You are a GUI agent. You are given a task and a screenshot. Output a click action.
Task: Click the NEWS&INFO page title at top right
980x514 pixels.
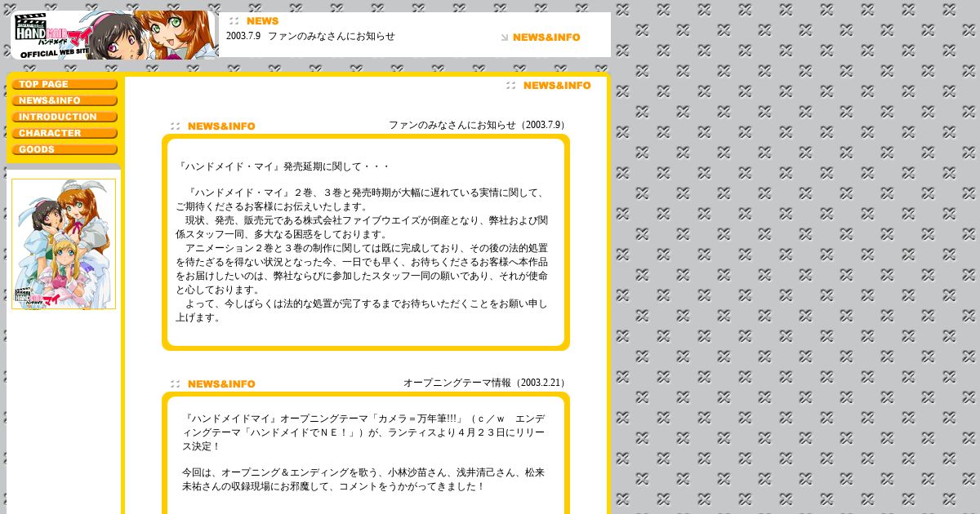557,86
